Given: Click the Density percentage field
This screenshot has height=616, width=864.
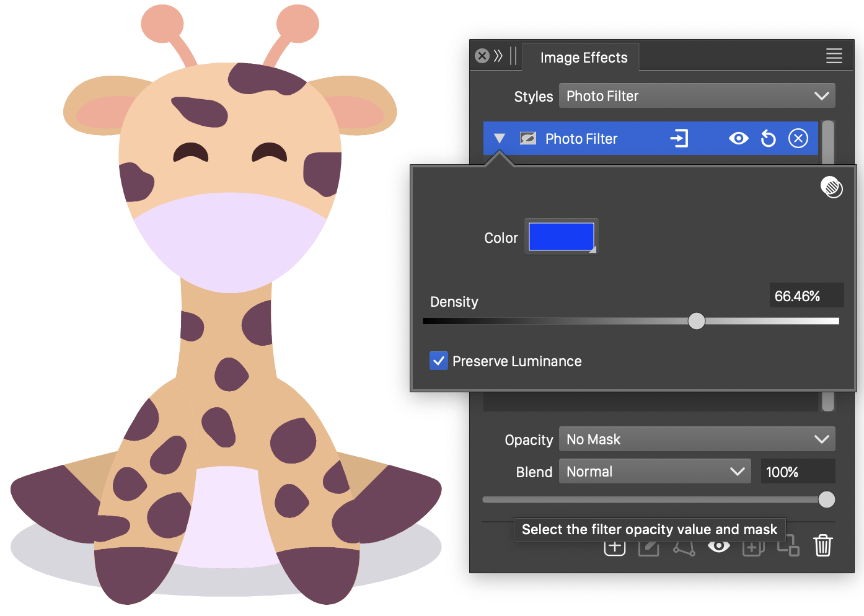Looking at the screenshot, I should 806,296.
